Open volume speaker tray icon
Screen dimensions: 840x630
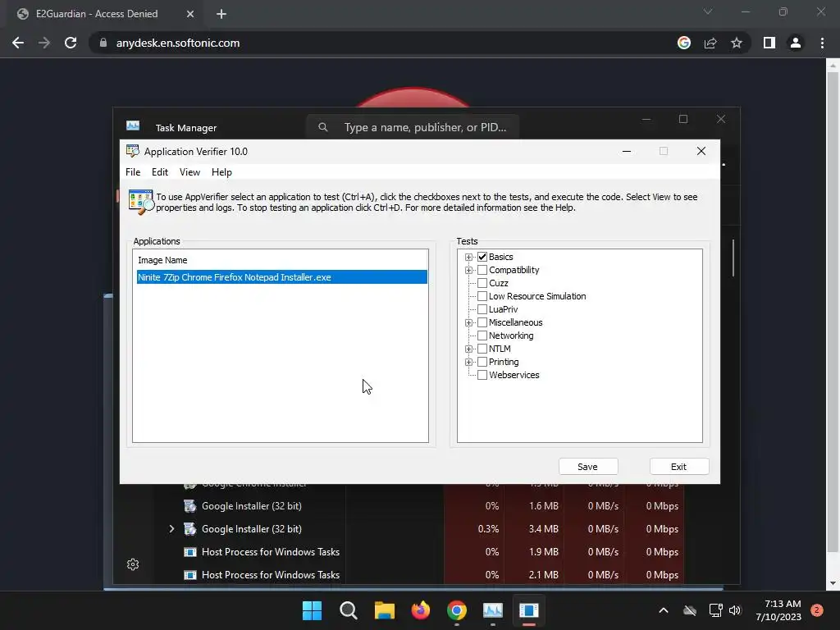pos(735,610)
